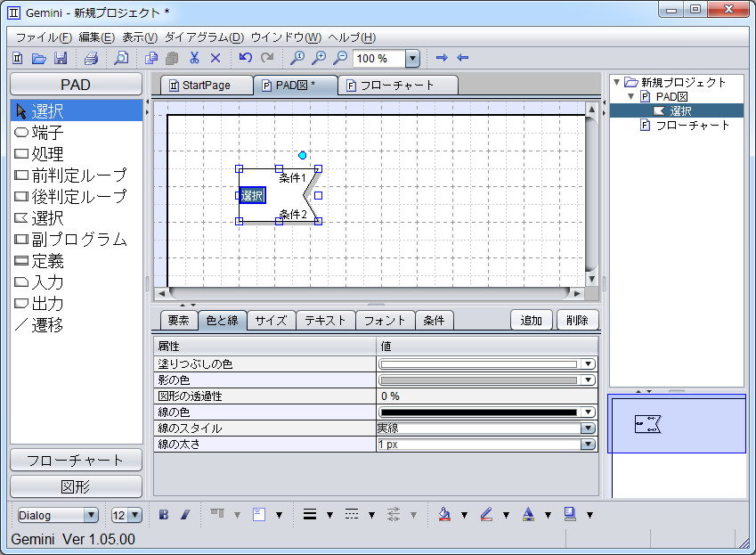This screenshot has width=756, height=555.
Task: Click the fill color bucket icon
Action: coord(444,515)
